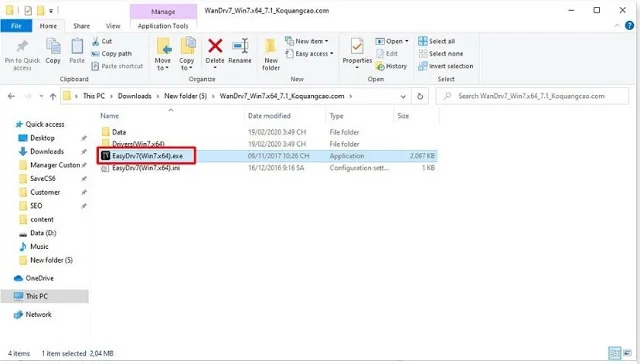The image size is (640, 364).
Task: Open the New item dropdown
Action: [x=307, y=41]
